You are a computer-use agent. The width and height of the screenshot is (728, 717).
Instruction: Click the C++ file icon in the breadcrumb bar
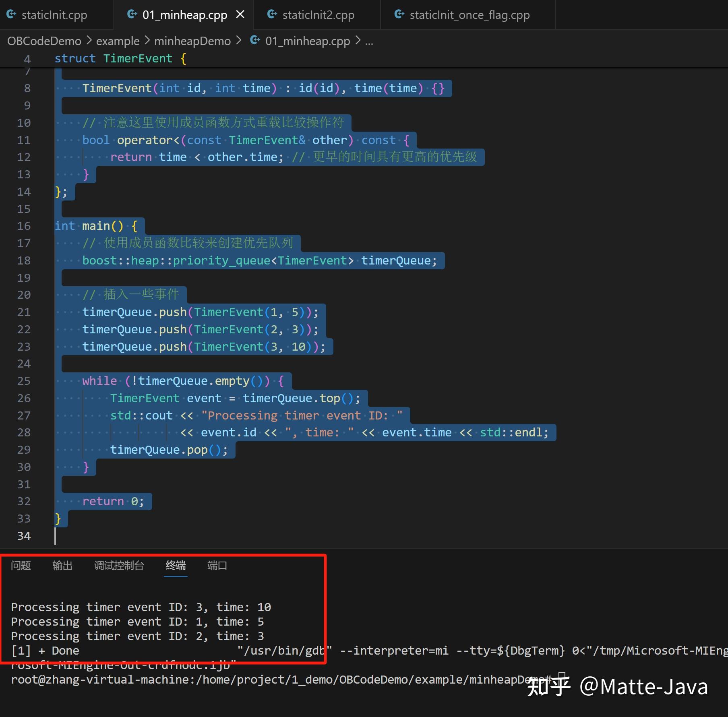tap(255, 40)
